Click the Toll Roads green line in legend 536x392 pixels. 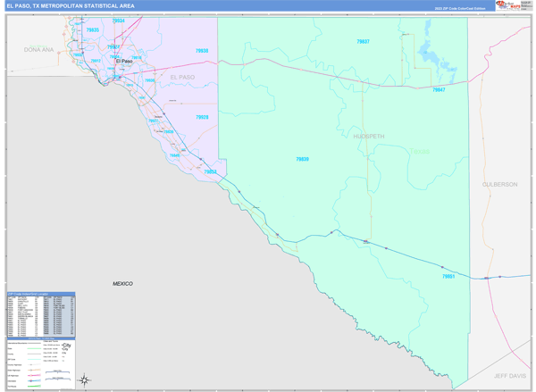point(34,386)
